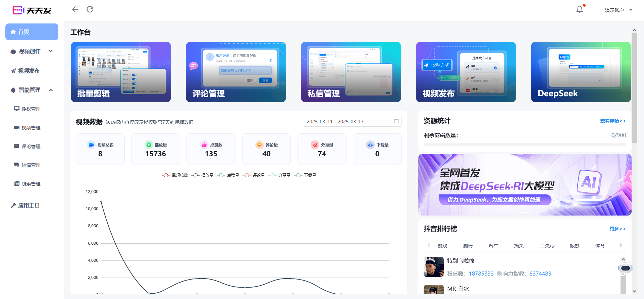Open the 批量剪辑 workbench card
644x299 pixels.
[121, 72]
